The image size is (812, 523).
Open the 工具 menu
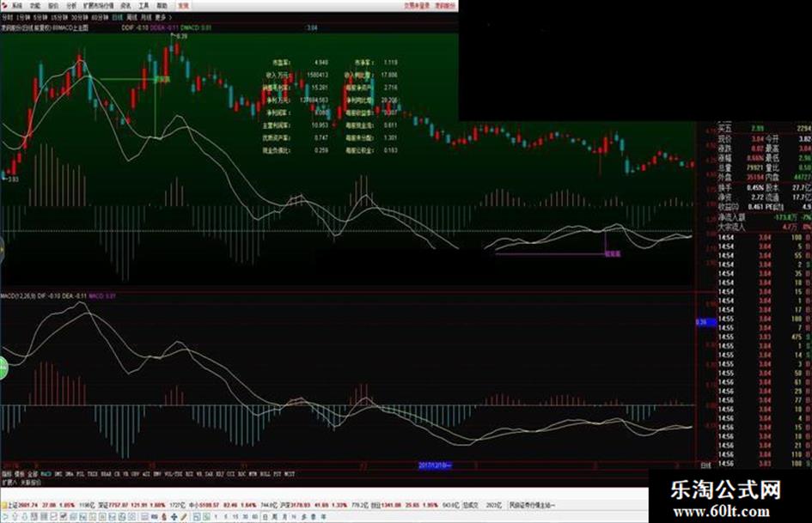pos(143,6)
